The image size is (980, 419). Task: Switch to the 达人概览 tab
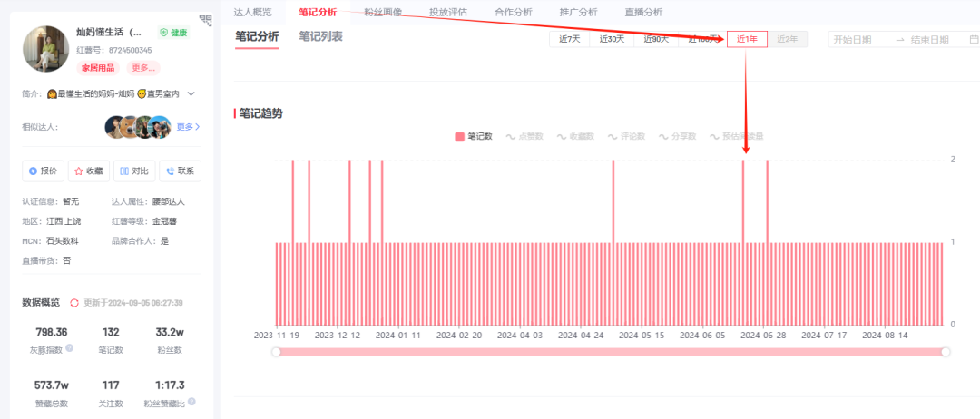252,12
